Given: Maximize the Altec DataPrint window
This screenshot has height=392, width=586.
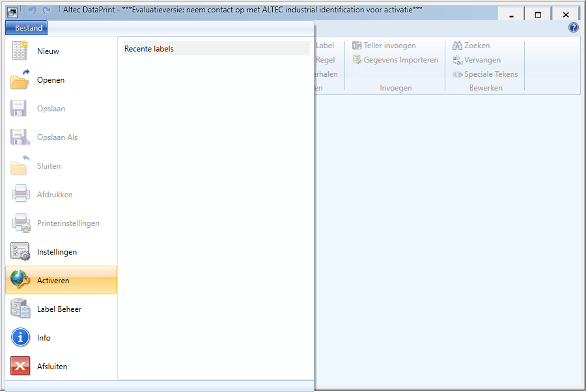Looking at the screenshot, I should pos(538,14).
